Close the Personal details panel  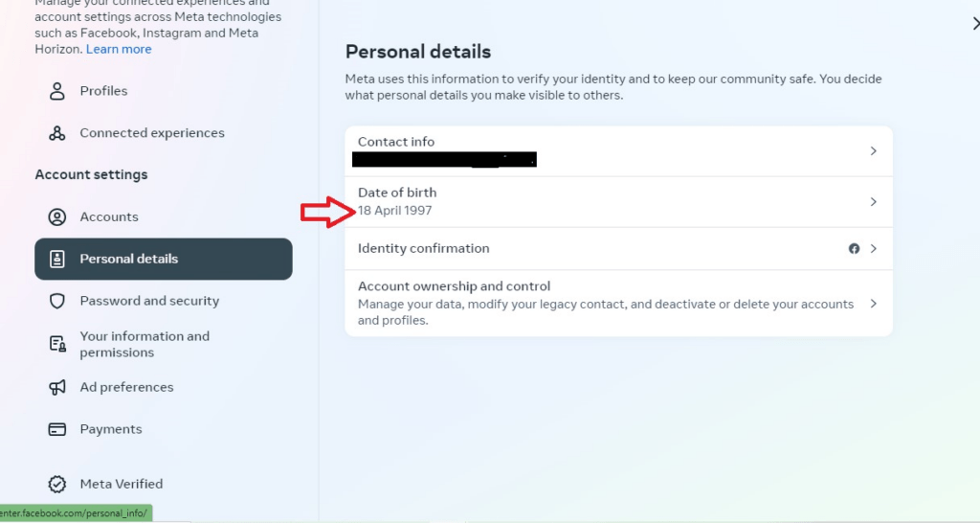click(x=975, y=24)
